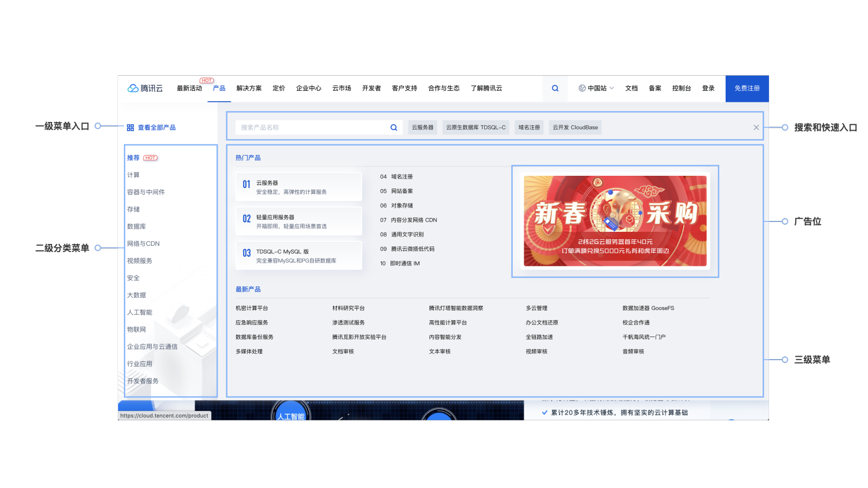Click the 06 对象存储 hot product
The width and height of the screenshot is (868, 488).
[396, 206]
